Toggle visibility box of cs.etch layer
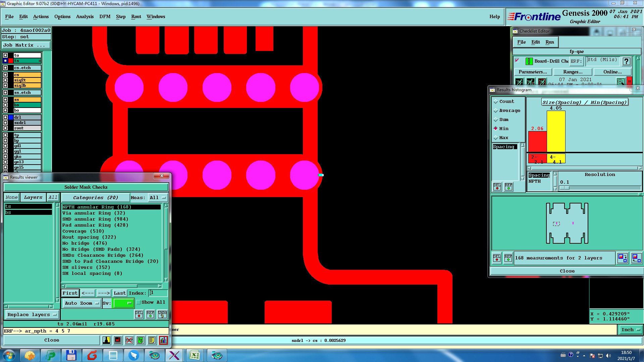This screenshot has width=644, height=362. (x=5, y=68)
